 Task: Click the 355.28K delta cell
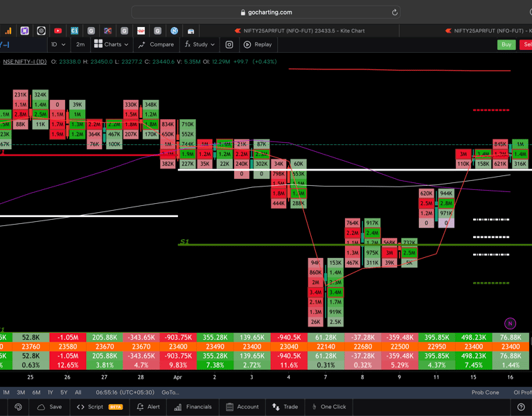(215, 337)
